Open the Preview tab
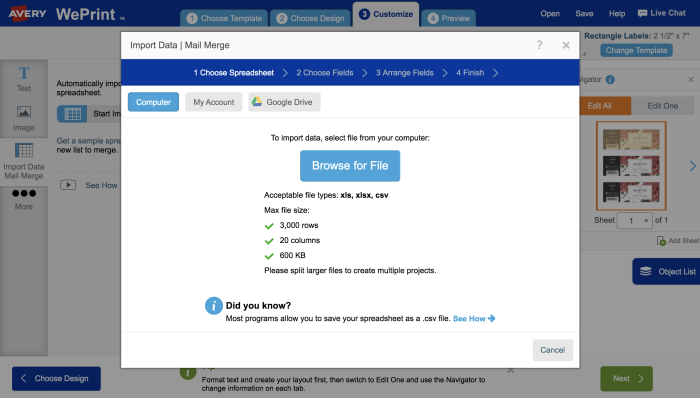 click(449, 18)
